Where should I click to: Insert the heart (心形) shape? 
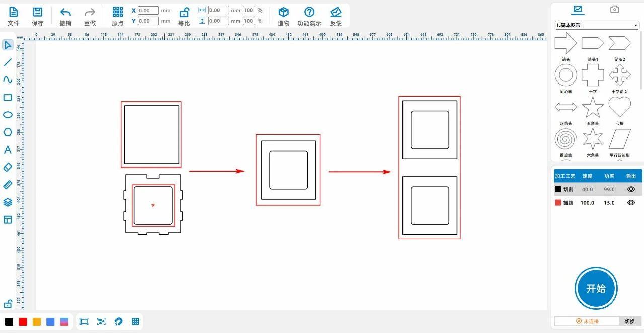coord(619,107)
